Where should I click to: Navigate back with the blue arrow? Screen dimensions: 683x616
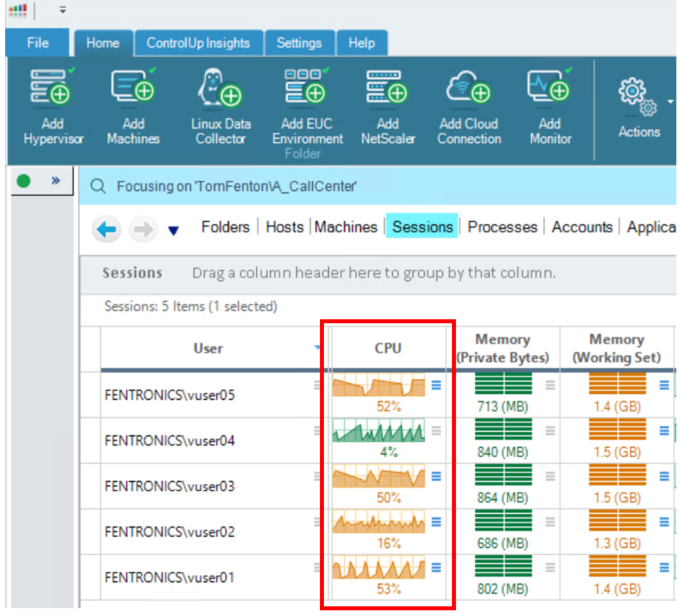tap(106, 229)
